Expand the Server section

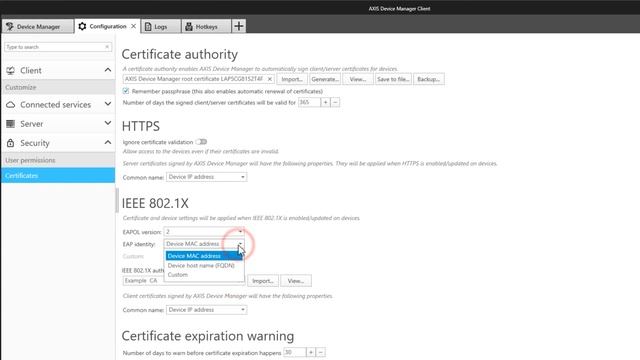[107, 123]
